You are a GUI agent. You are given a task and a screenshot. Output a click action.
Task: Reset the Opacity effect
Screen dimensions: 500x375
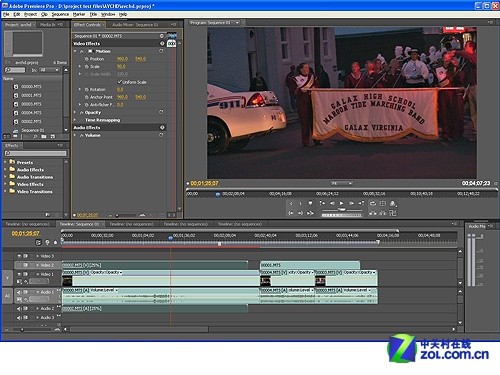point(161,112)
